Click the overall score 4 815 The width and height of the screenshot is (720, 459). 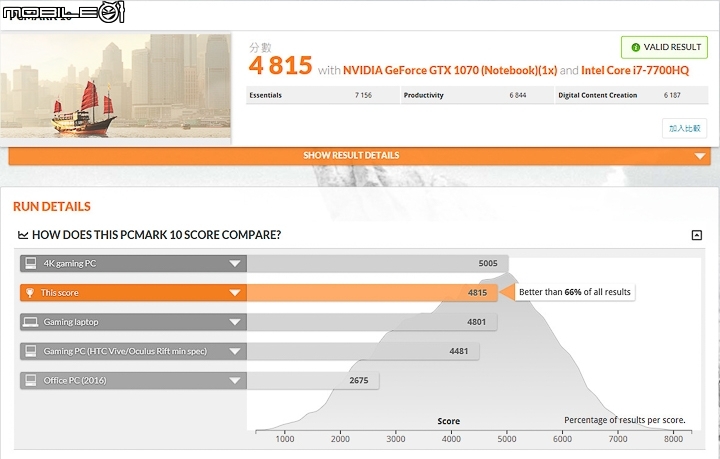281,65
